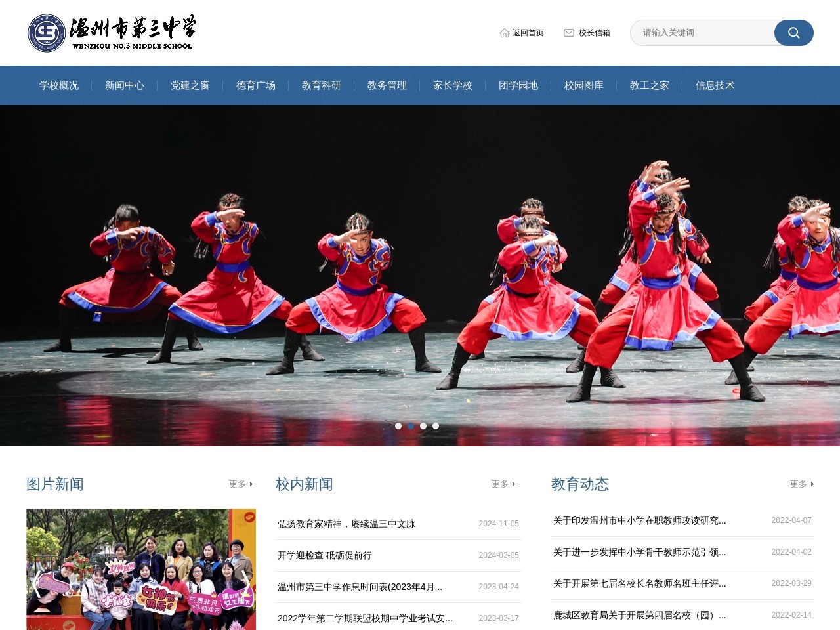Click the envelope icon beside 校长信箱
The width and height of the screenshot is (840, 630).
tap(569, 33)
